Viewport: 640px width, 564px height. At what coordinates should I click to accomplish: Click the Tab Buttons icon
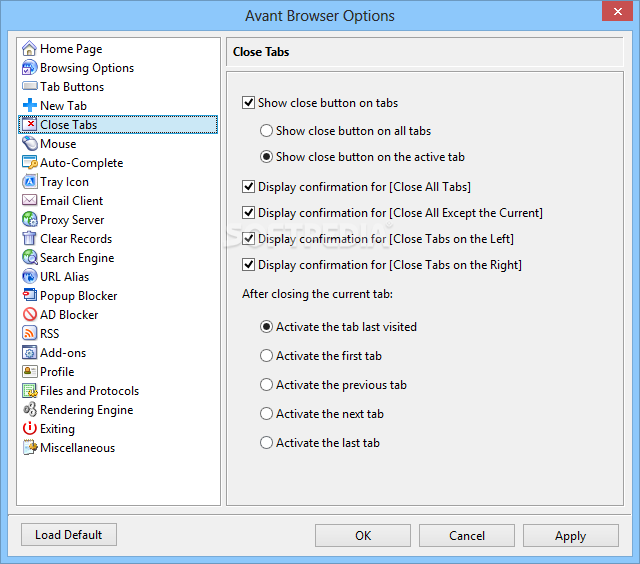tap(29, 87)
